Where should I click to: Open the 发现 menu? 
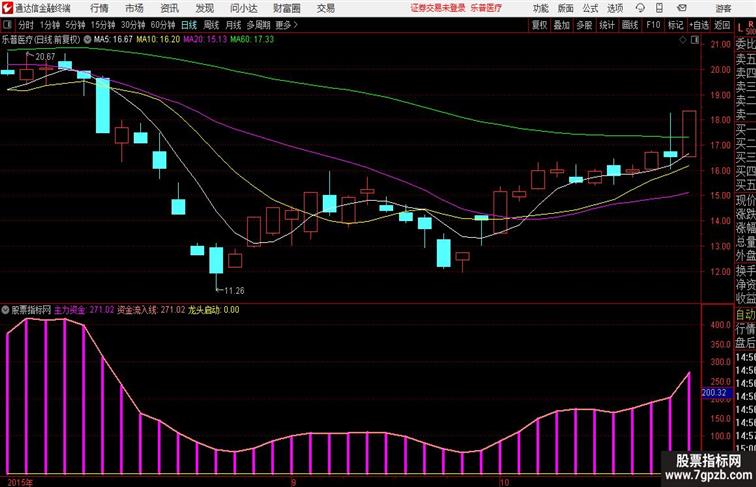[x=204, y=8]
